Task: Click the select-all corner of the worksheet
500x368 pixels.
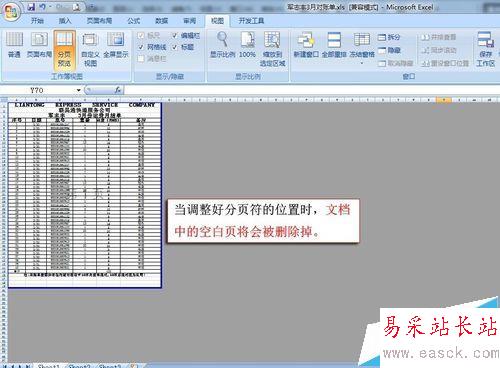Action: tap(4, 99)
